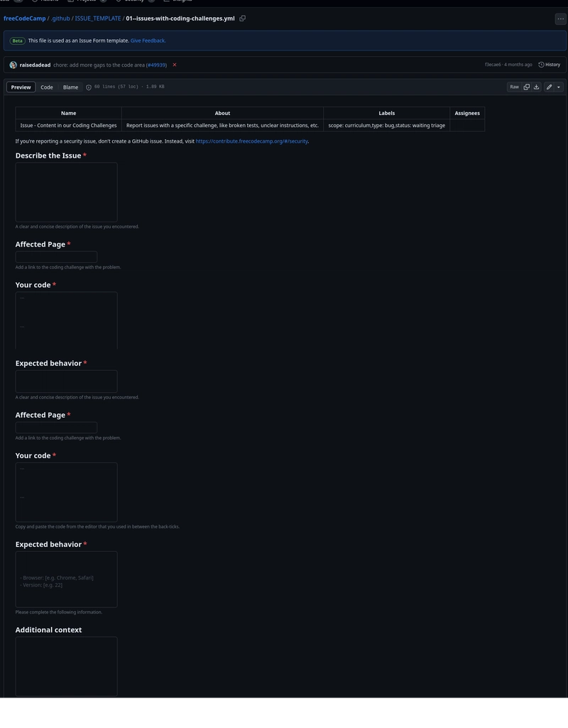Open the Give Feedback link

point(148,41)
